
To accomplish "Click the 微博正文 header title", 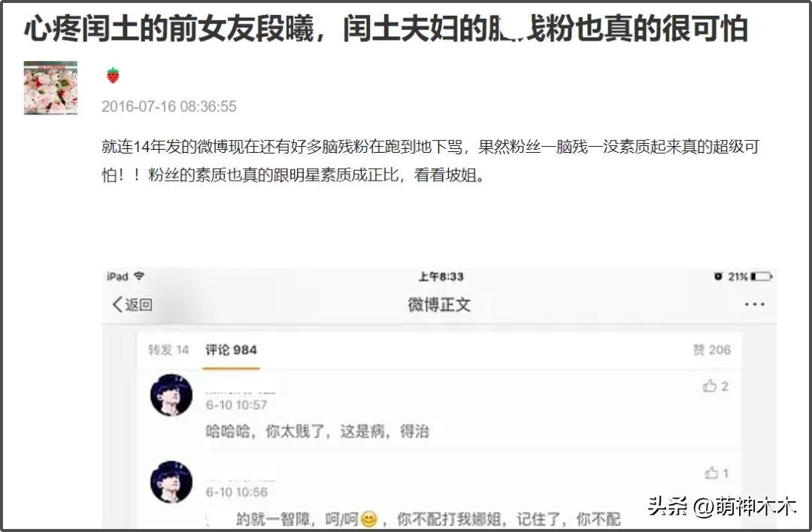I will click(x=439, y=304).
